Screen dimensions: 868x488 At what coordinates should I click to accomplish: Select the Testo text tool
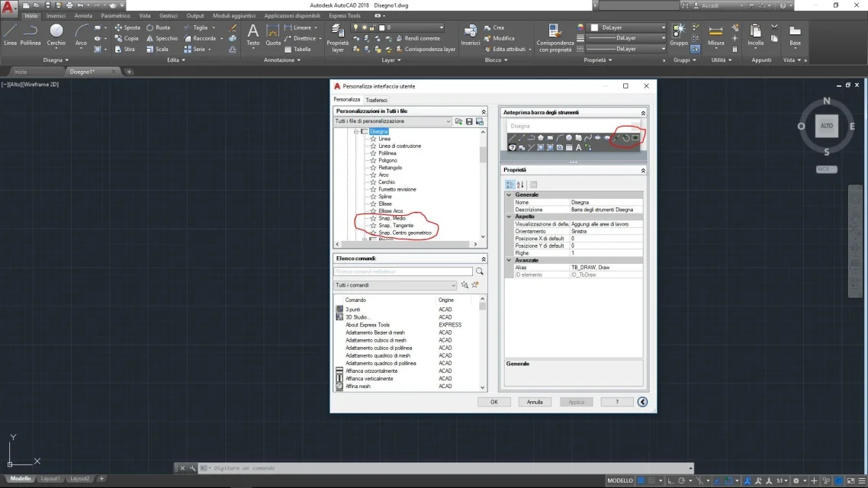click(253, 35)
